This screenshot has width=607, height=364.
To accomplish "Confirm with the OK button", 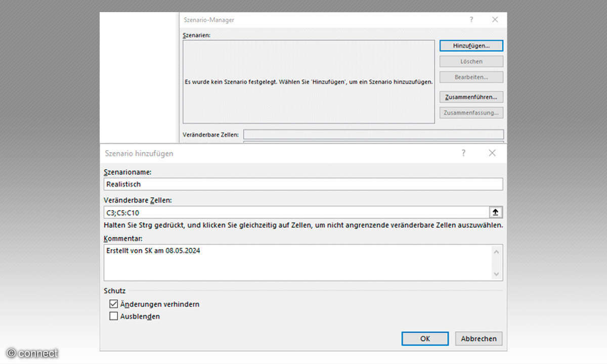I will 425,339.
